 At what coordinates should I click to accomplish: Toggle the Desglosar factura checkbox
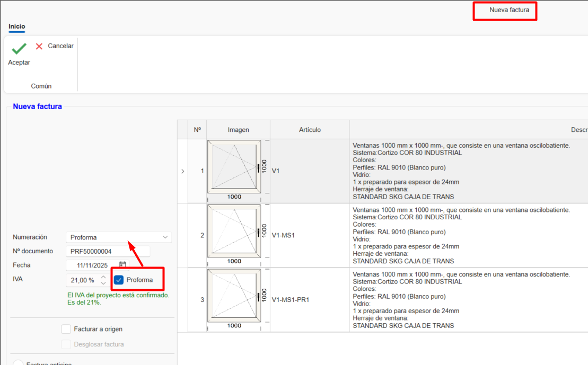point(66,344)
